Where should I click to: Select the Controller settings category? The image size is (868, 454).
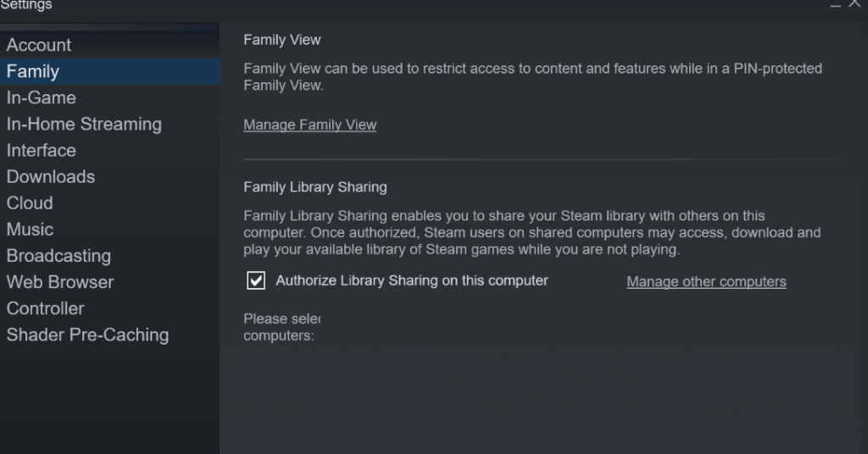pyautogui.click(x=46, y=307)
